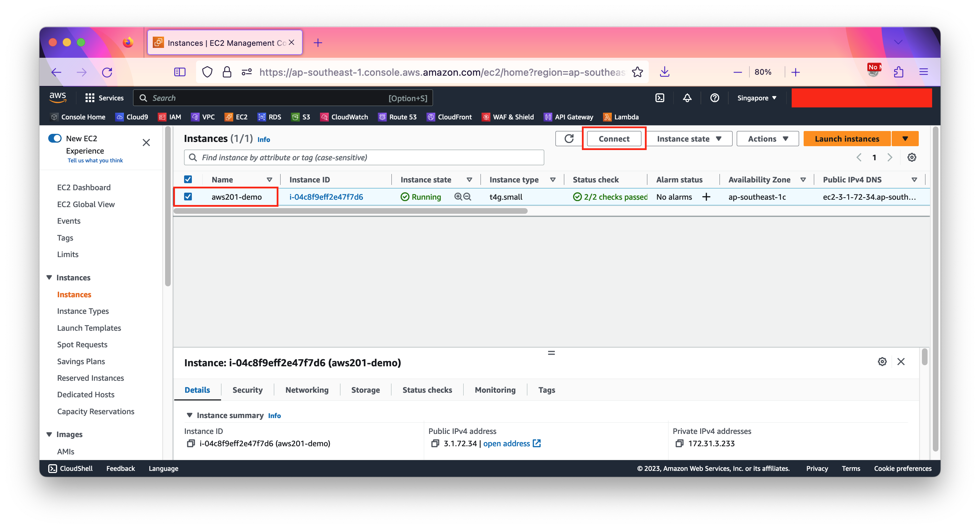The height and width of the screenshot is (529, 980).
Task: Click the tracking protection shield icon
Action: click(207, 72)
